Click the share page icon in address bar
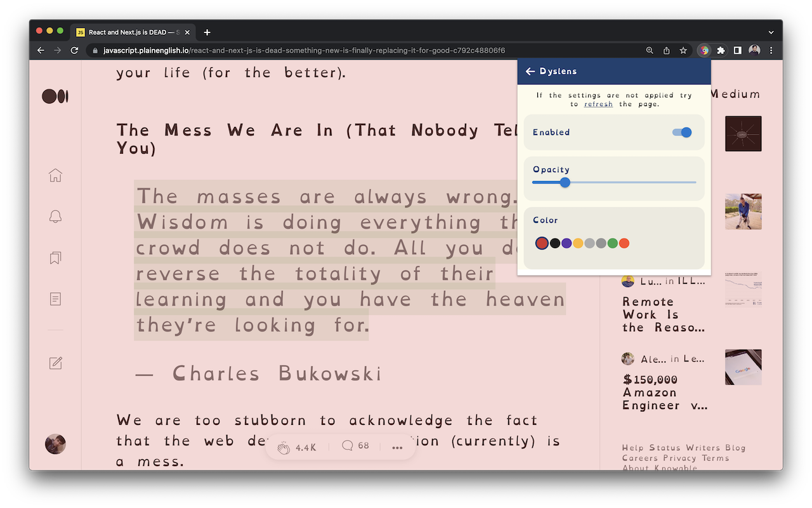The height and width of the screenshot is (508, 812). (x=667, y=50)
